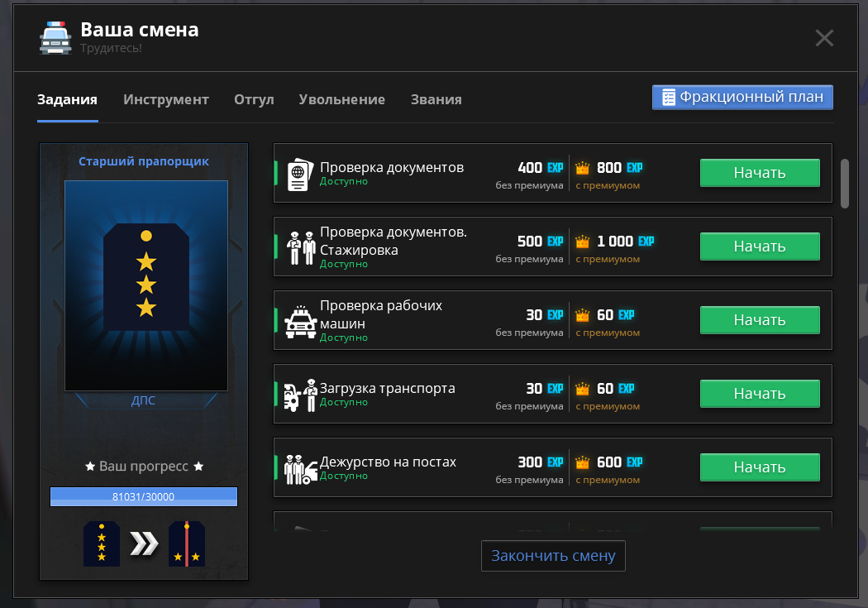Click the passport icon for Проверка документов
This screenshot has width=868, height=608.
coord(298,175)
